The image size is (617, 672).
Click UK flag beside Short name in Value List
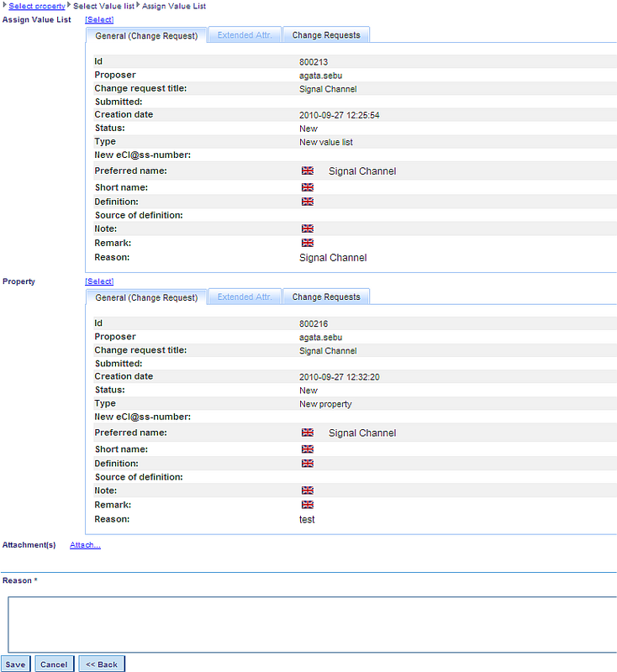tap(307, 187)
